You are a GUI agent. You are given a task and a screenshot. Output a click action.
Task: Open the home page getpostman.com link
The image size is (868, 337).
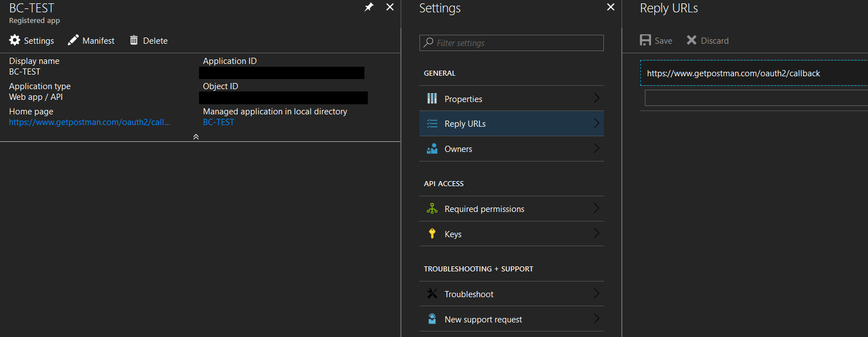point(89,122)
